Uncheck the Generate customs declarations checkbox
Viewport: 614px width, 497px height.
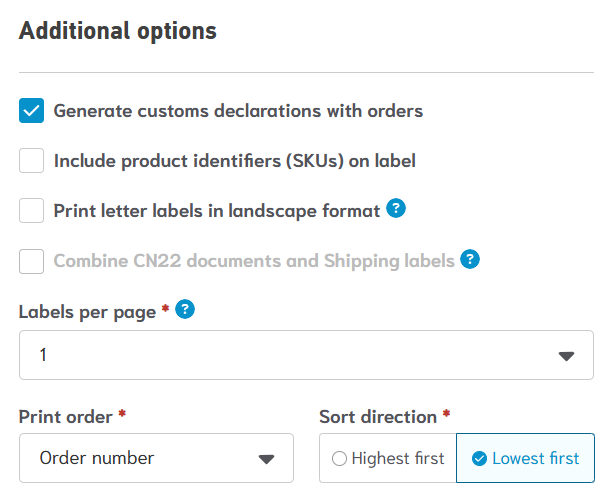32,110
